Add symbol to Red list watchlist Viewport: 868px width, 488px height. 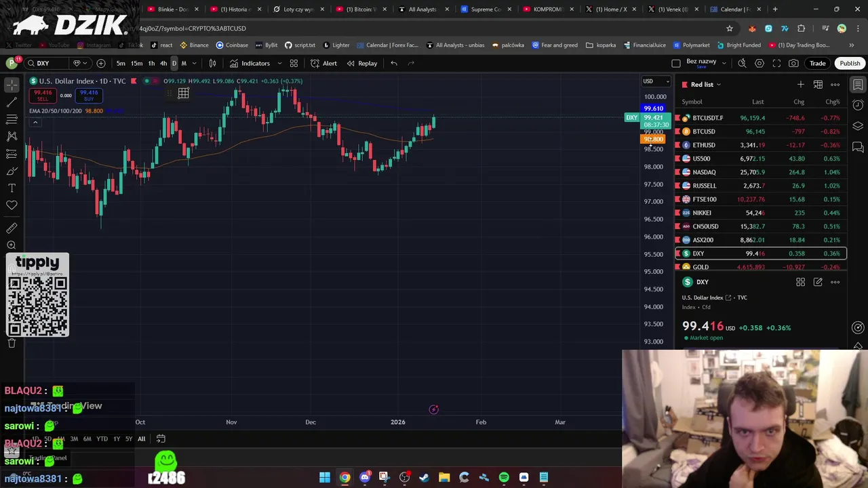801,85
